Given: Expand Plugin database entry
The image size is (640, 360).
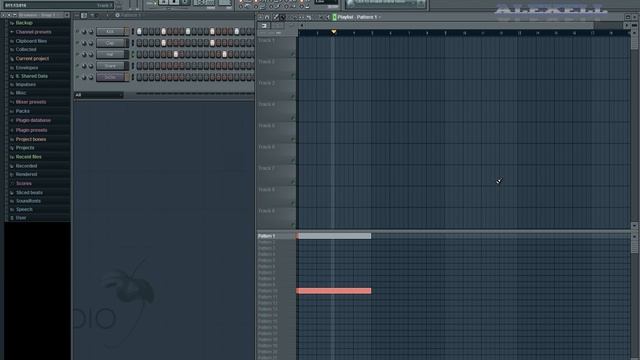Looking at the screenshot, I should [33, 120].
